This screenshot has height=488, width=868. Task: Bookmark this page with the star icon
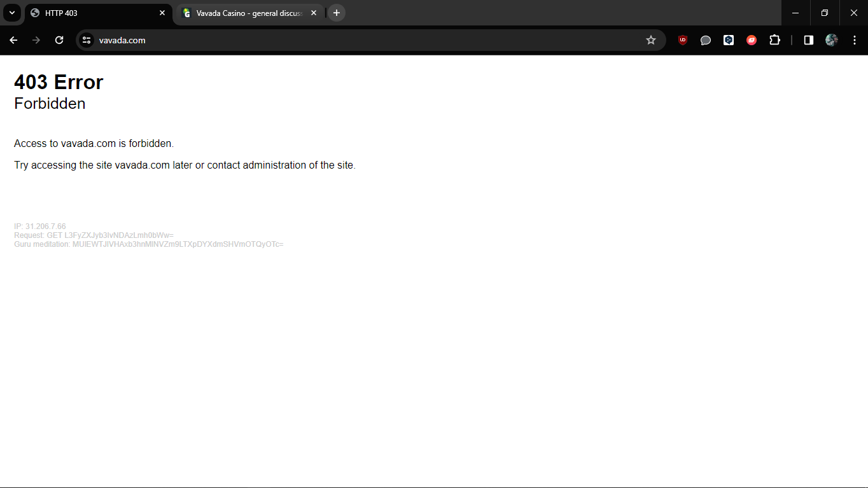[x=650, y=40]
